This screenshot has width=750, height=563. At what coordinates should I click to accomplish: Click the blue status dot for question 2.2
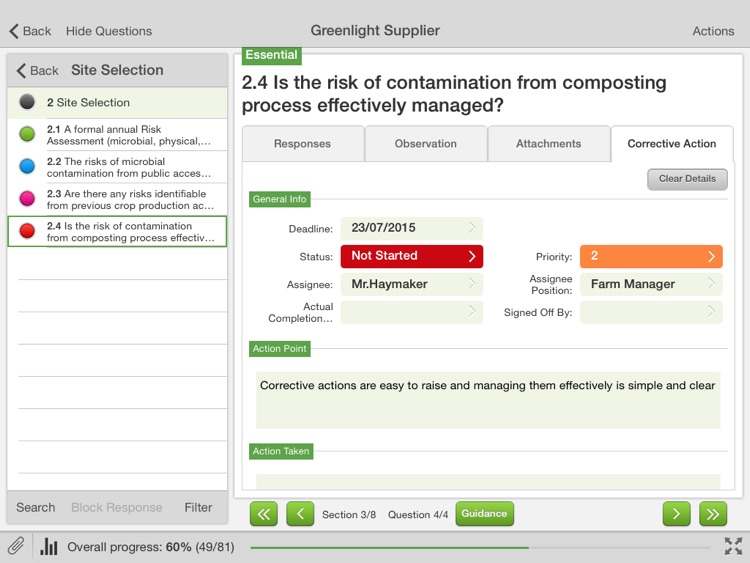point(27,166)
